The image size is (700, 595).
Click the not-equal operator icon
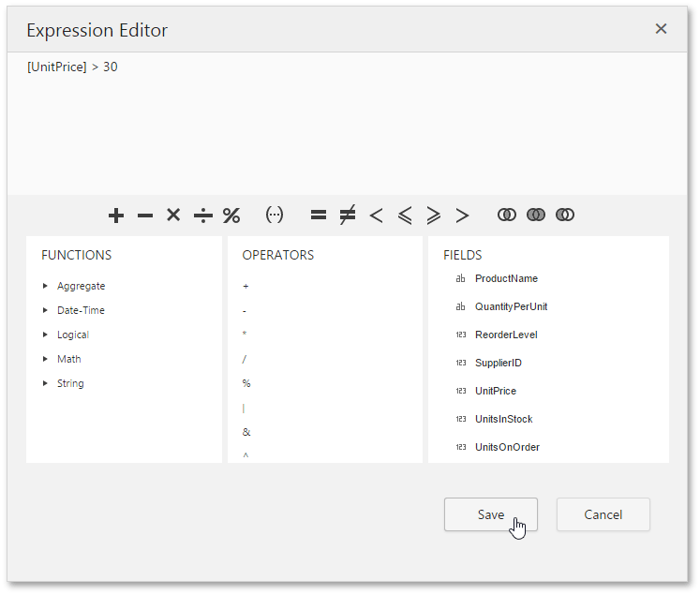pyautogui.click(x=347, y=216)
